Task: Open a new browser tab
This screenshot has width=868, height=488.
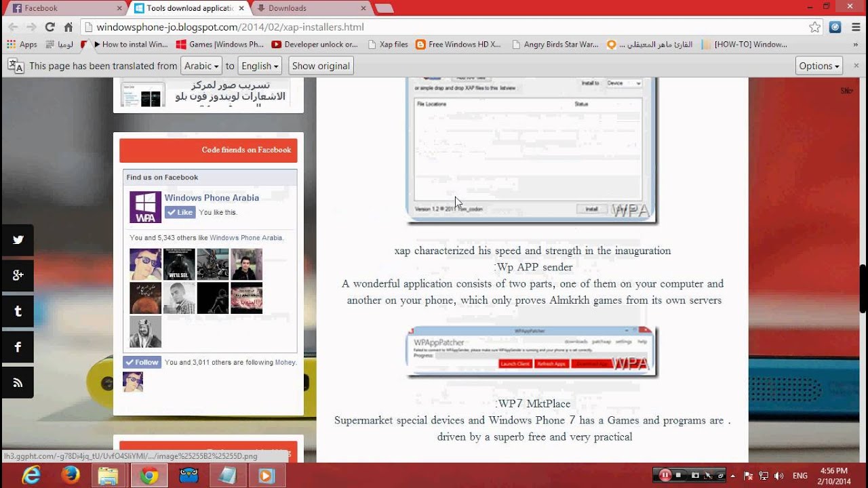Action: click(x=384, y=8)
